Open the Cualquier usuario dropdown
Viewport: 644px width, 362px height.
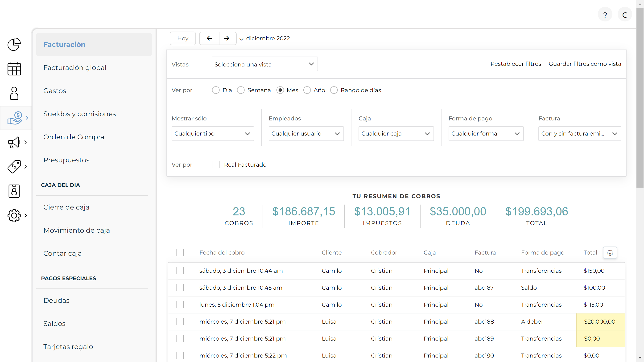point(306,133)
